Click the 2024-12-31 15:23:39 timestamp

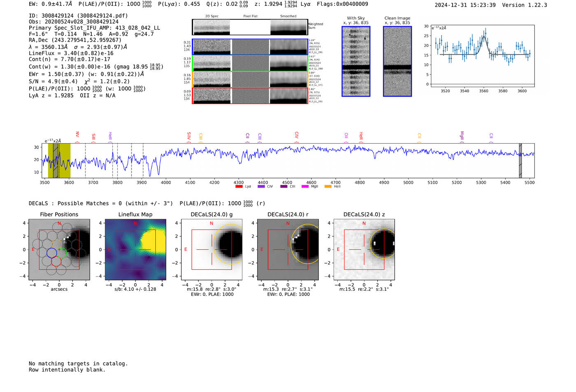tap(465, 5)
